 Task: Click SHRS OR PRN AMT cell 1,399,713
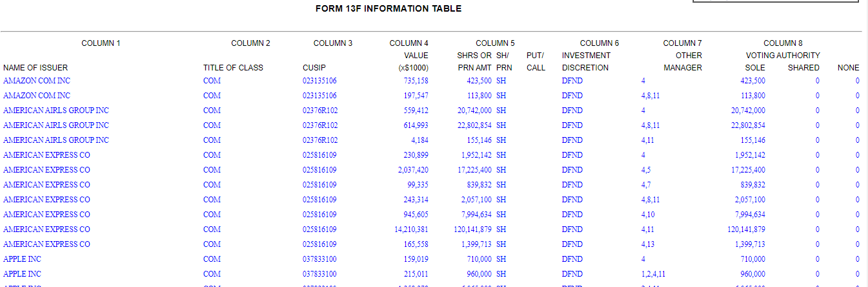click(x=476, y=244)
